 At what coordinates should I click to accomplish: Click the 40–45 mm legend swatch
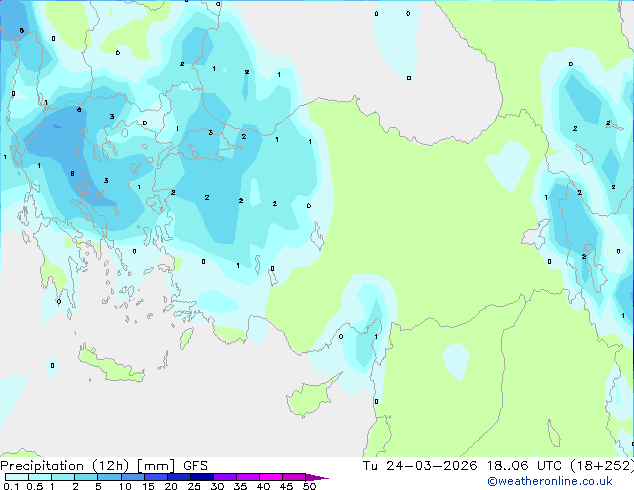tap(271, 477)
